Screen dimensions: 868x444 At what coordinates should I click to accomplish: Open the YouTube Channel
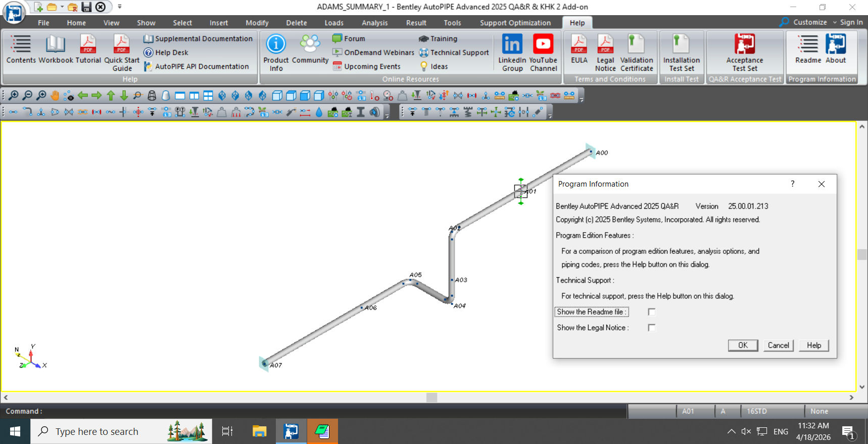tap(543, 53)
